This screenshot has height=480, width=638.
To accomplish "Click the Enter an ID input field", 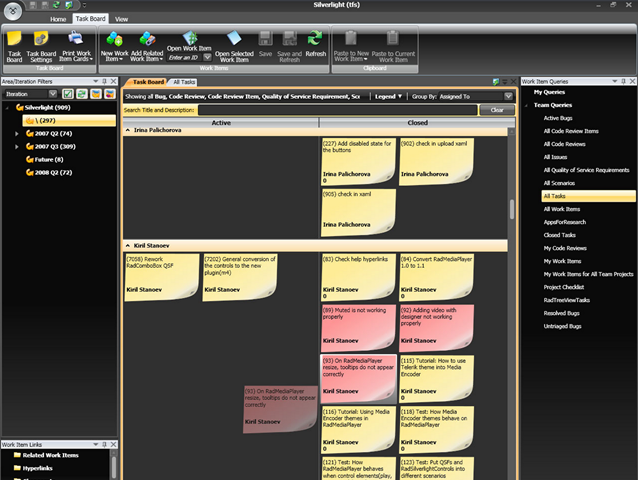I will click(184, 58).
